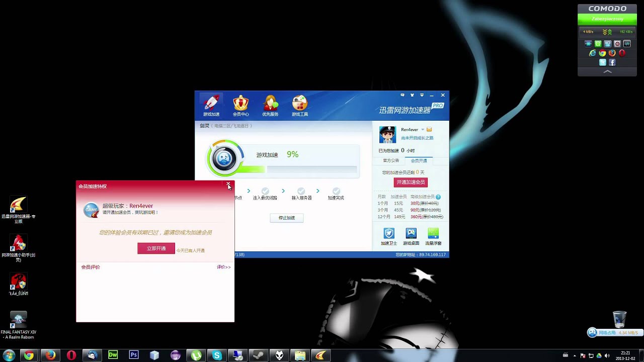
Task: Open the 流量浮窗 tool icon
Action: click(x=433, y=236)
